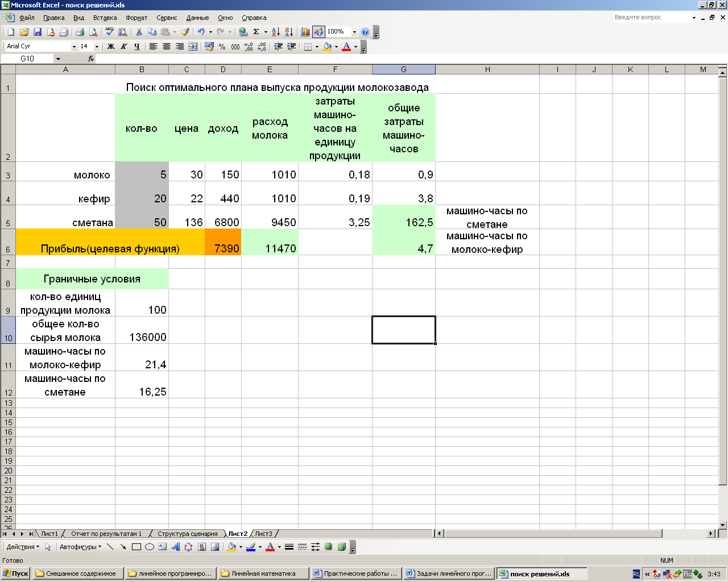Increase decimal places
This screenshot has width=728, height=582.
click(x=249, y=47)
